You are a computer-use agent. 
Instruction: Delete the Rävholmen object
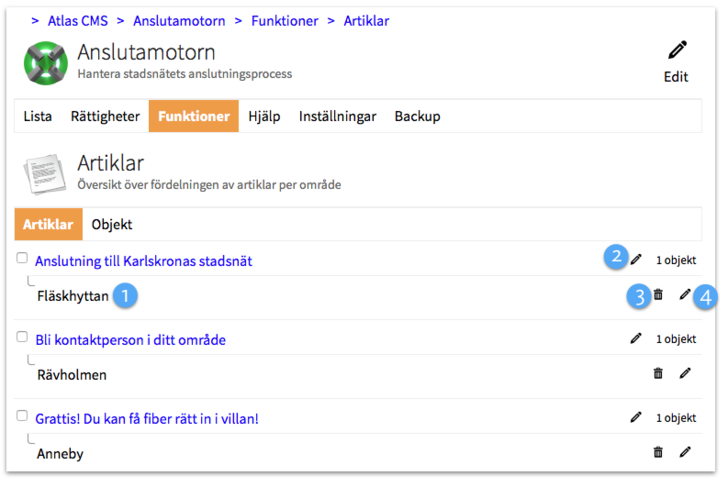[x=658, y=373]
